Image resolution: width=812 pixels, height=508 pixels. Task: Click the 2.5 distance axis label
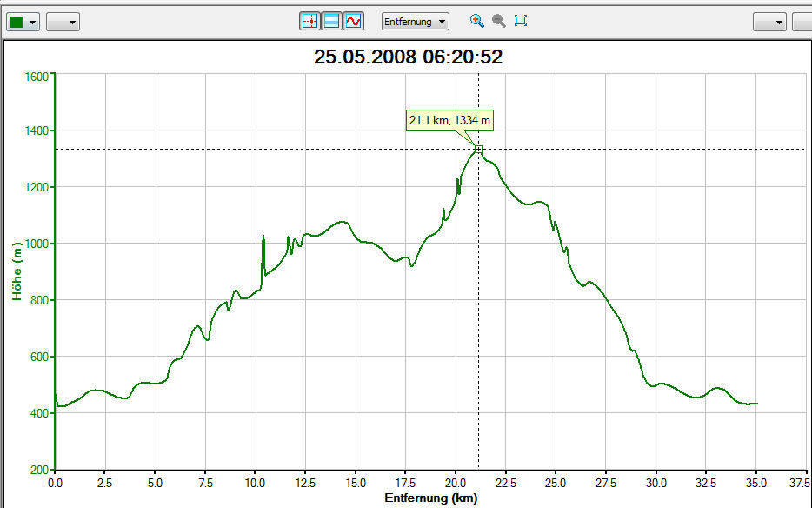pos(104,483)
